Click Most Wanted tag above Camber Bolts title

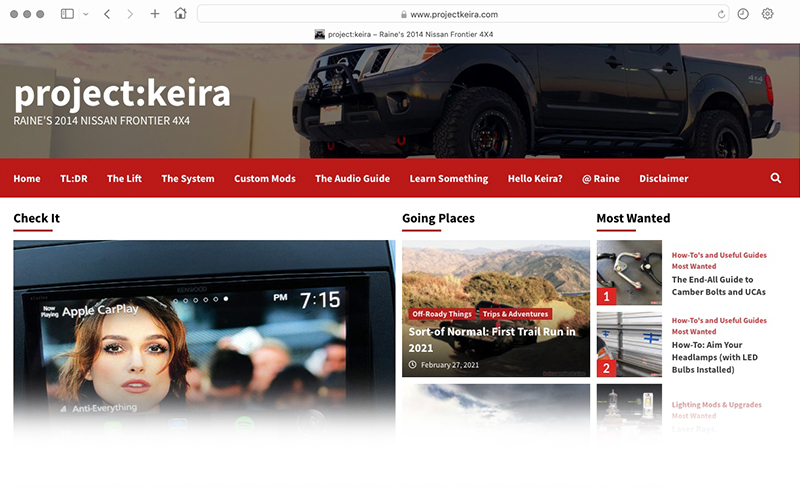[694, 266]
